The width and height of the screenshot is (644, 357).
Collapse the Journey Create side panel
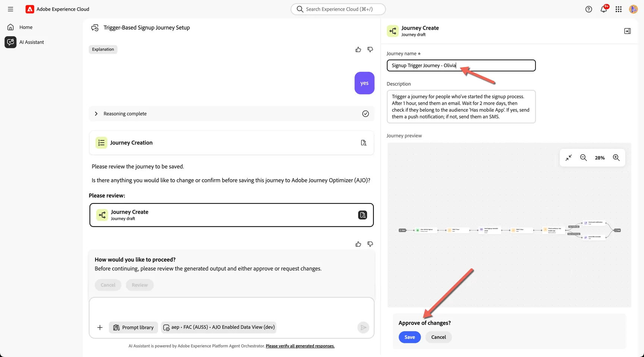click(627, 31)
